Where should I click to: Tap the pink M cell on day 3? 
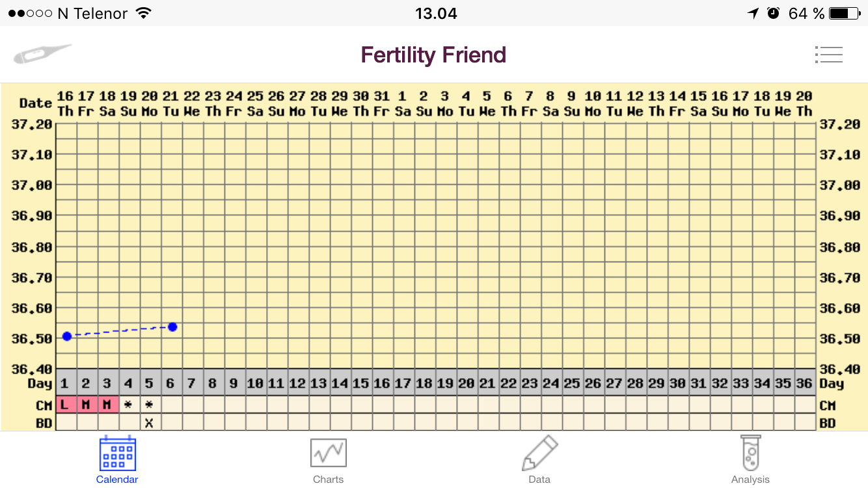(x=108, y=405)
